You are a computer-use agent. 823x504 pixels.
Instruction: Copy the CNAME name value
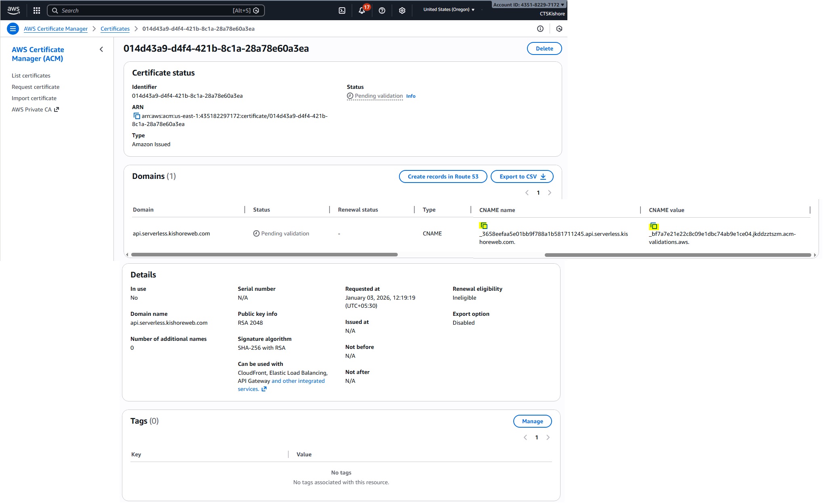484,226
